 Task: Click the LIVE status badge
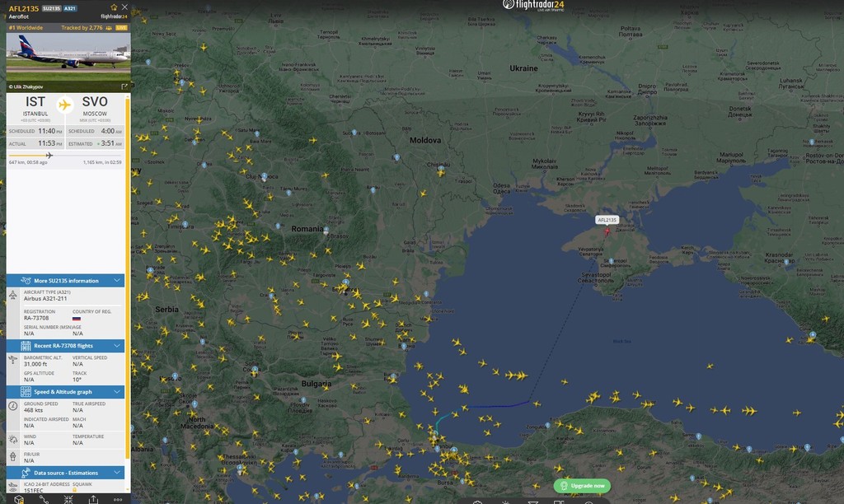pos(122,27)
